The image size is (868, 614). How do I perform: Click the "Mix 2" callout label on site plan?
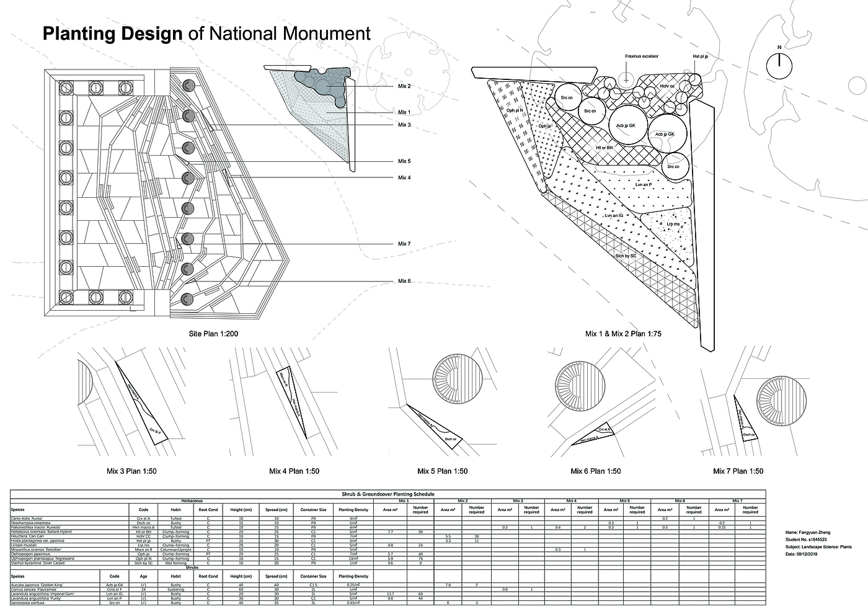click(x=404, y=86)
